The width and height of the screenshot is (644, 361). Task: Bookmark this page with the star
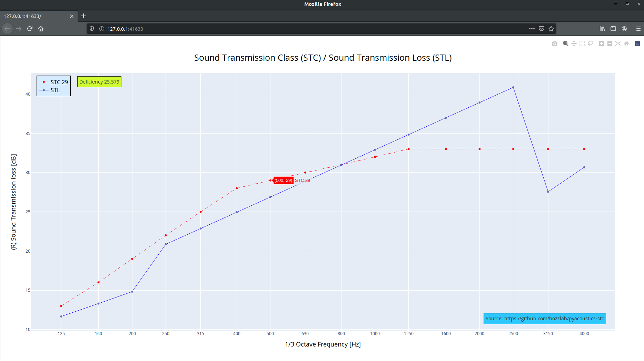tap(551, 28)
